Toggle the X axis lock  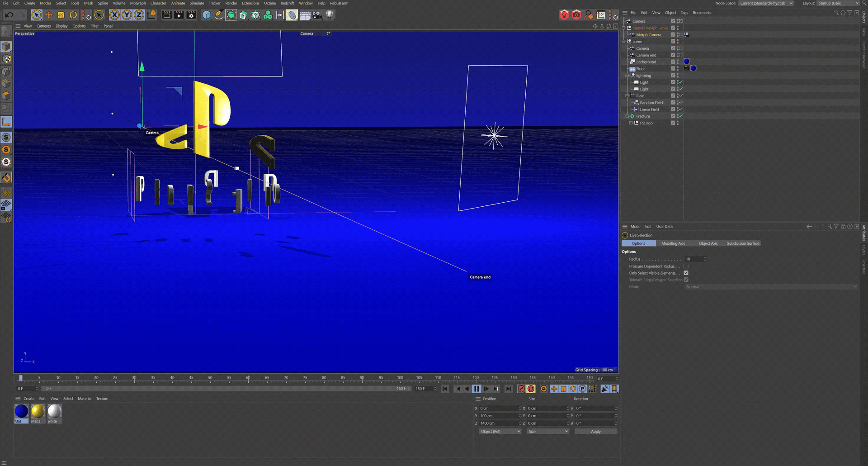[x=115, y=15]
